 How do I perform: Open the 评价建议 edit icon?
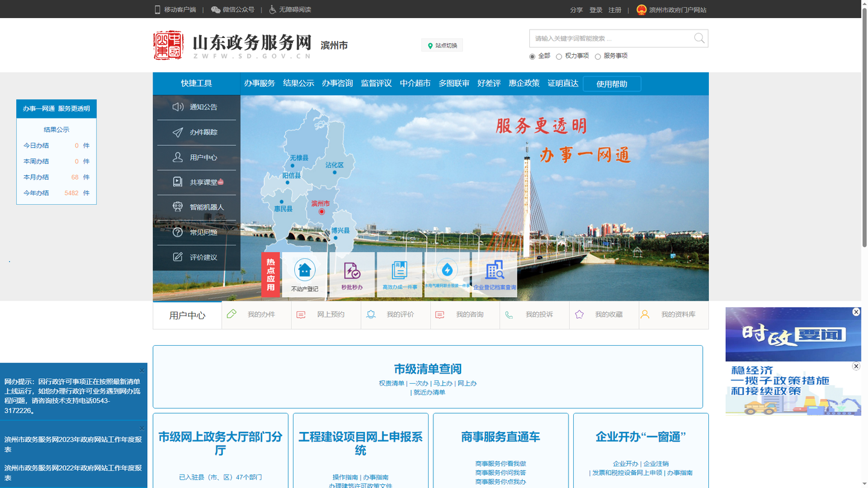tap(178, 257)
